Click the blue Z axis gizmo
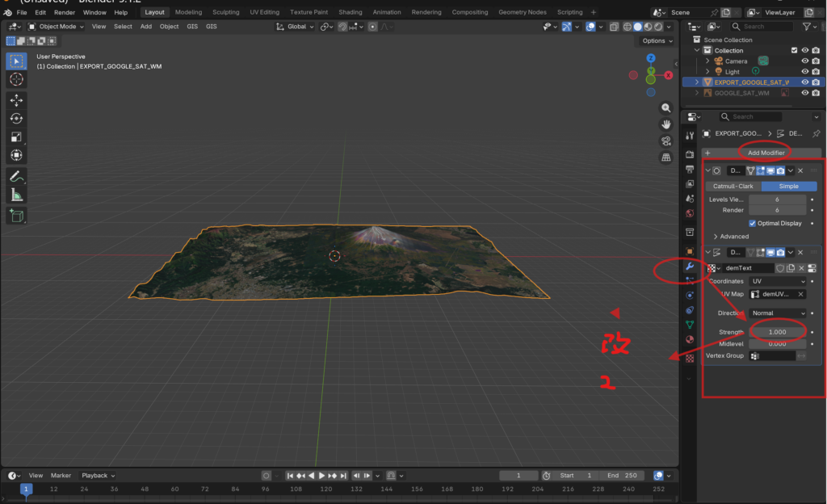The width and height of the screenshot is (827, 504). (x=651, y=58)
